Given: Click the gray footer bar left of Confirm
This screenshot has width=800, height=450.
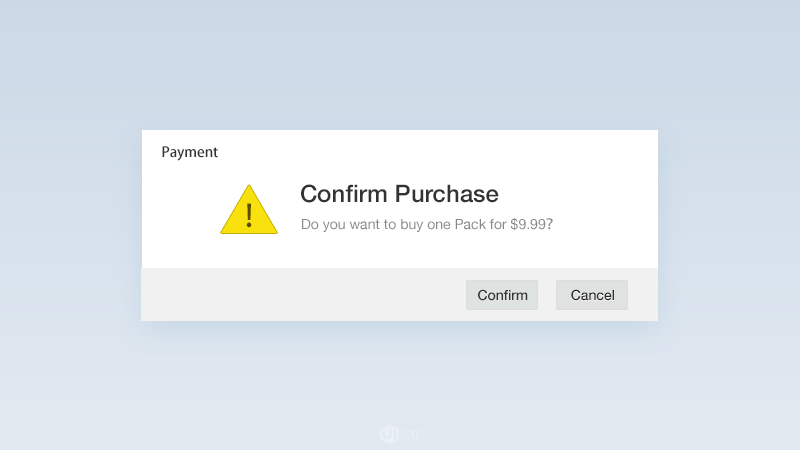Looking at the screenshot, I should pyautogui.click(x=300, y=295).
